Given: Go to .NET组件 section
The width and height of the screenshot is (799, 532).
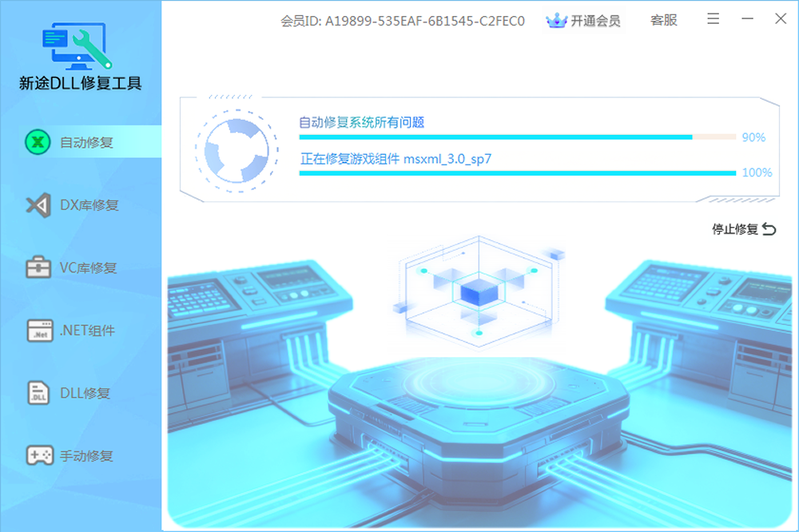Looking at the screenshot, I should pyautogui.click(x=87, y=331).
